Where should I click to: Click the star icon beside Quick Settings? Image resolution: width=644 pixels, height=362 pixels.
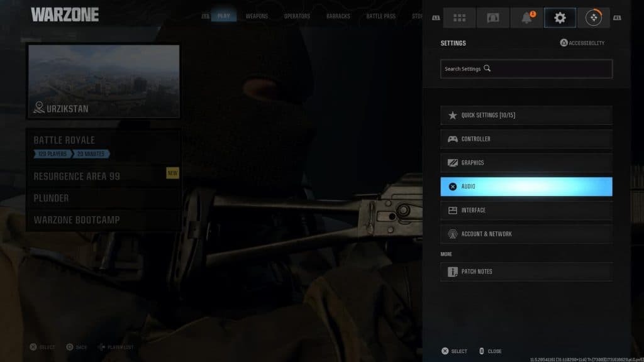tap(452, 116)
